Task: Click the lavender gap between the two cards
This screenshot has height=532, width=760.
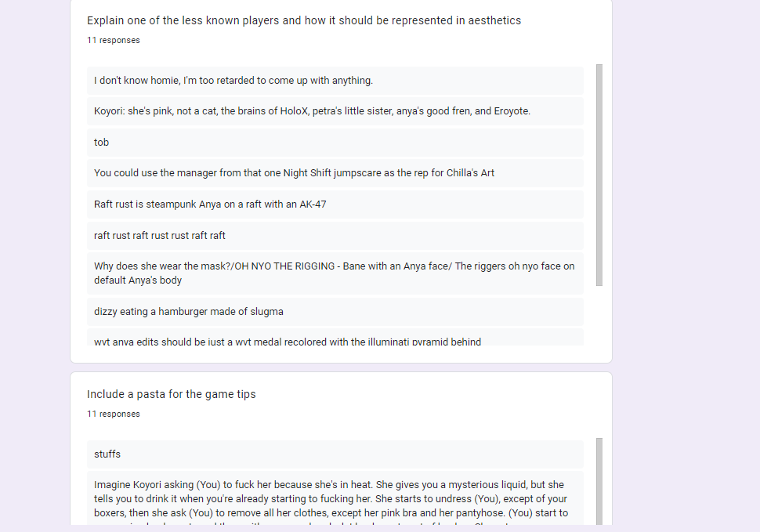Action: pos(342,367)
